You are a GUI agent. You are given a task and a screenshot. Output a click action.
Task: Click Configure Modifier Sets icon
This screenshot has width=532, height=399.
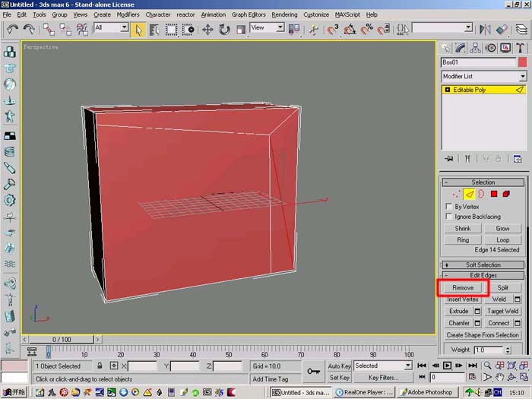point(518,159)
